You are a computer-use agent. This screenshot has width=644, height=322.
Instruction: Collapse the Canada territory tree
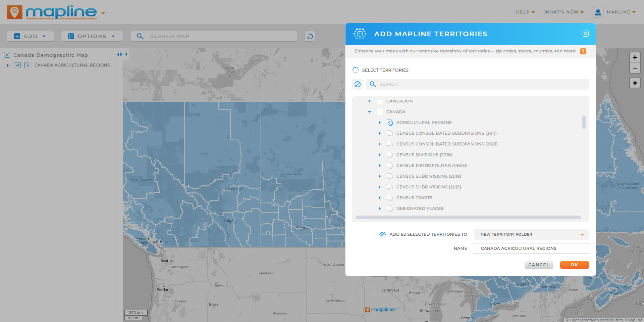pos(369,112)
